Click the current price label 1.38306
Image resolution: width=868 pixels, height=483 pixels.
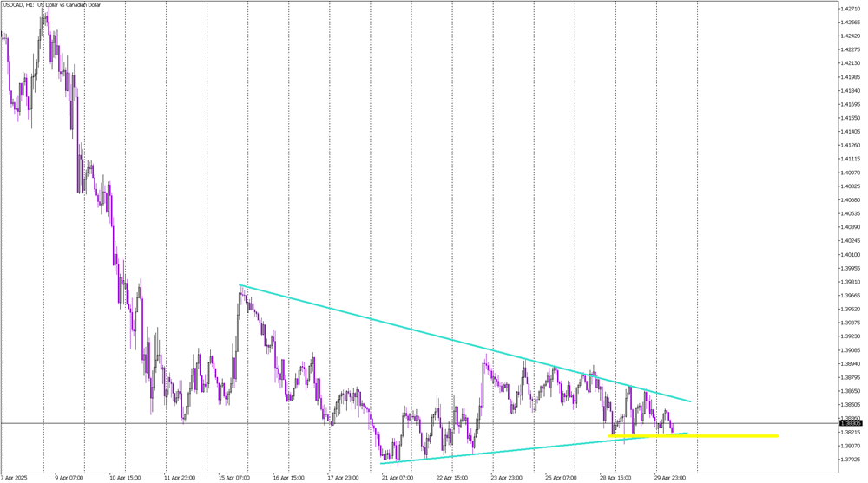851,423
